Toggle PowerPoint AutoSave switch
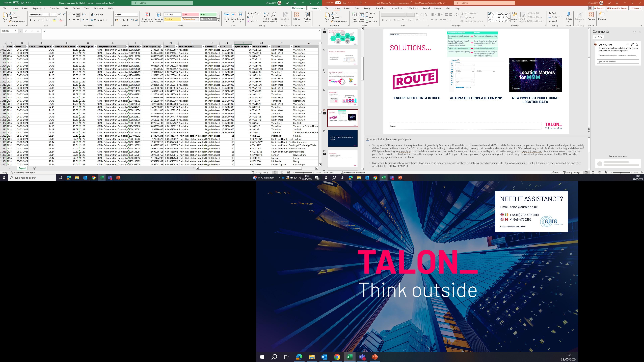Viewport: 644px width, 362px height. tap(338, 3)
